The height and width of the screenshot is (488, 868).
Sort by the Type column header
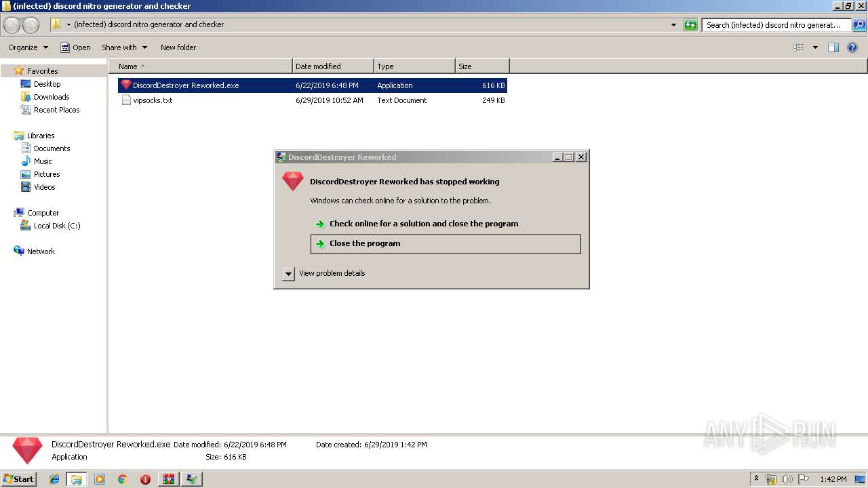pyautogui.click(x=414, y=66)
